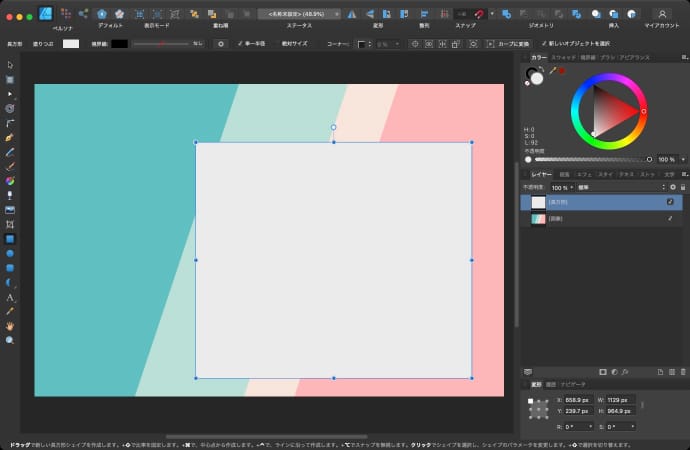Image resolution: width=690 pixels, height=450 pixels.
Task: Select the Move tool arrow
Action: (10, 65)
